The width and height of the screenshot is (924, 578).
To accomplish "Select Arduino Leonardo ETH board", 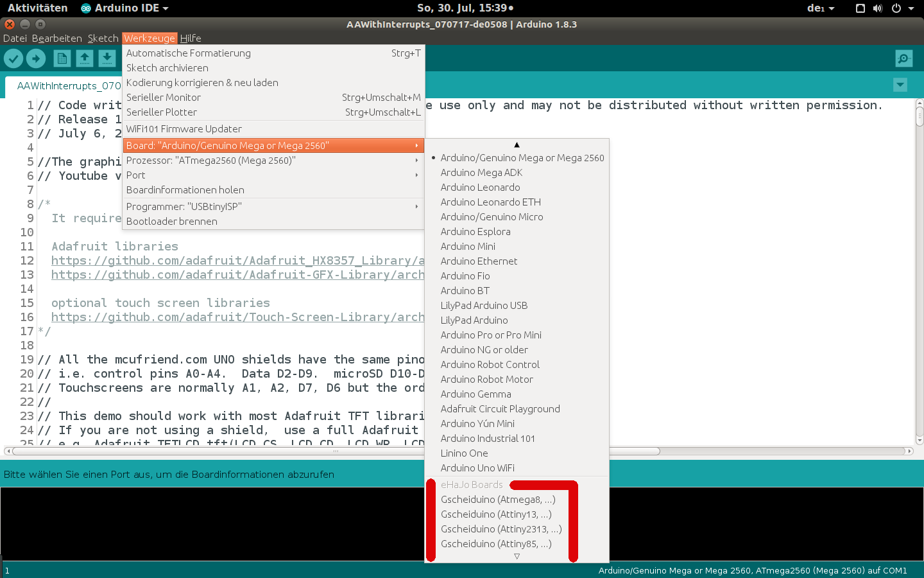I will (517, 202).
